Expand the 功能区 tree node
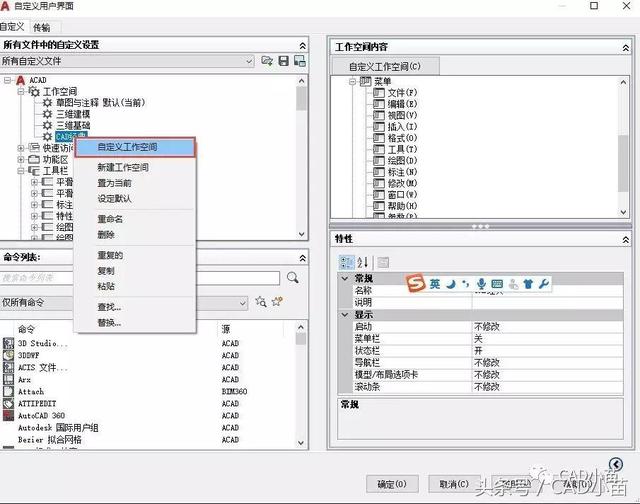Viewport: 640px width, 504px height. [x=21, y=159]
